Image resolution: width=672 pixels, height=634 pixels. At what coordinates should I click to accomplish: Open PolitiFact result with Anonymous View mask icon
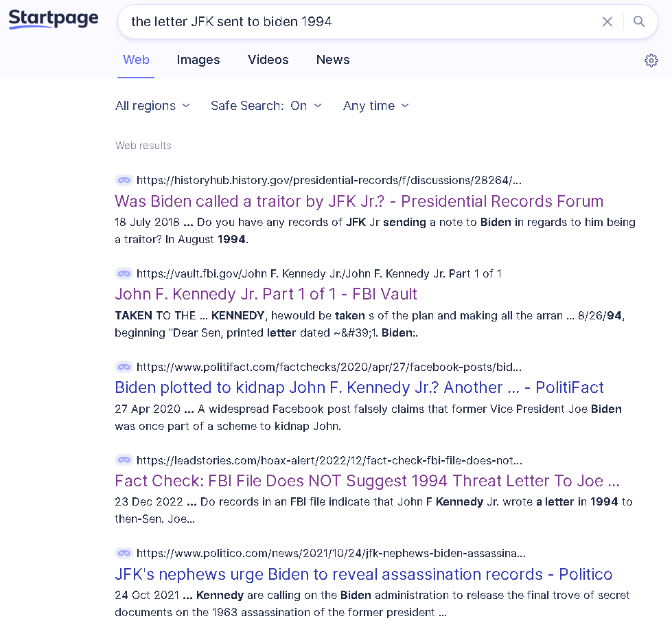pyautogui.click(x=124, y=367)
